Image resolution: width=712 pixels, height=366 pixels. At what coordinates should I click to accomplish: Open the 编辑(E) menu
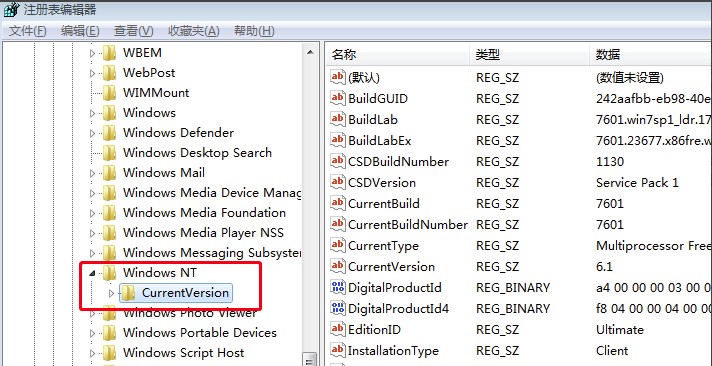tap(80, 31)
